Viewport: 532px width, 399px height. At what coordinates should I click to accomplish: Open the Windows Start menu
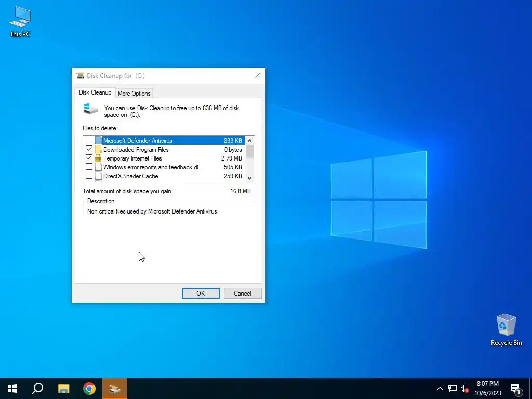(x=12, y=389)
